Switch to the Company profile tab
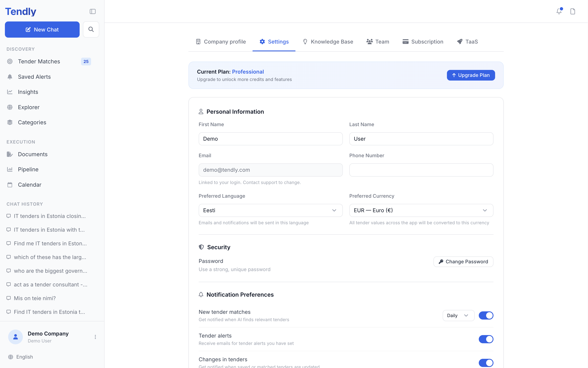This screenshot has height=368, width=588. [x=221, y=42]
